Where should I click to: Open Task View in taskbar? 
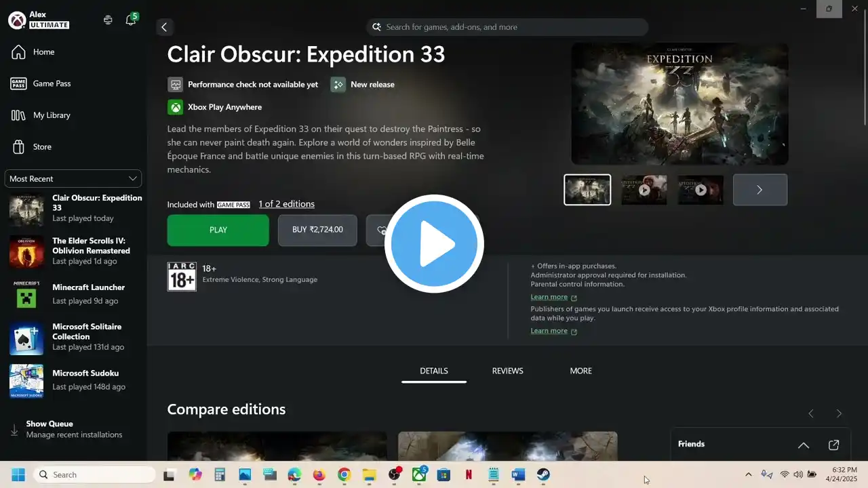[x=169, y=475]
